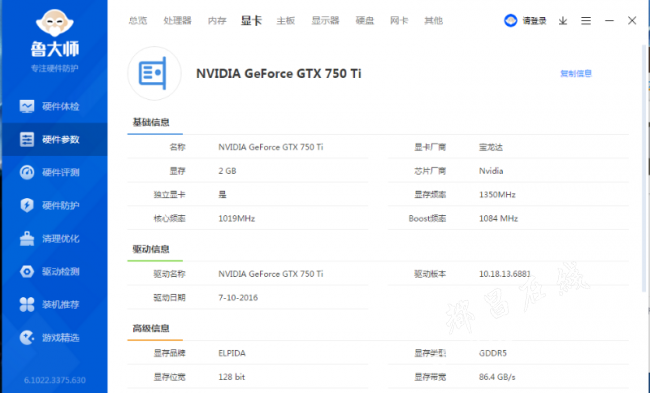Switch to the 其他 tab
Screen dimensions: 650x393
(x=434, y=20)
